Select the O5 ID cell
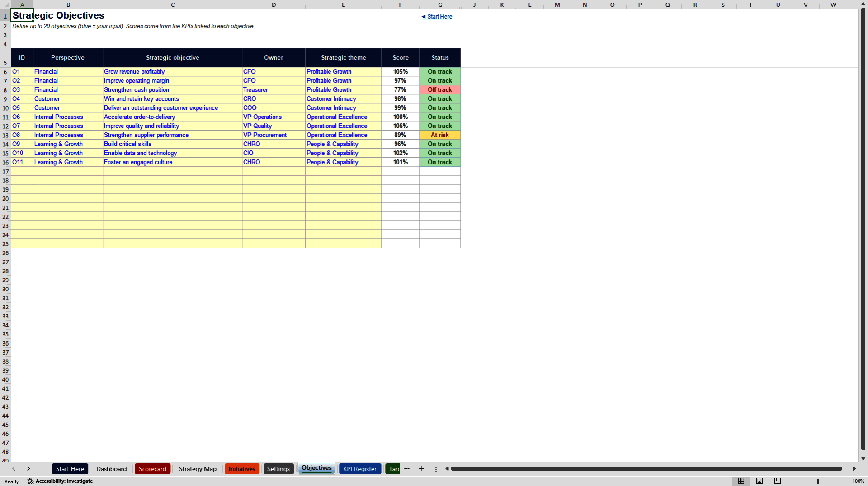The width and height of the screenshot is (868, 486). [22, 108]
